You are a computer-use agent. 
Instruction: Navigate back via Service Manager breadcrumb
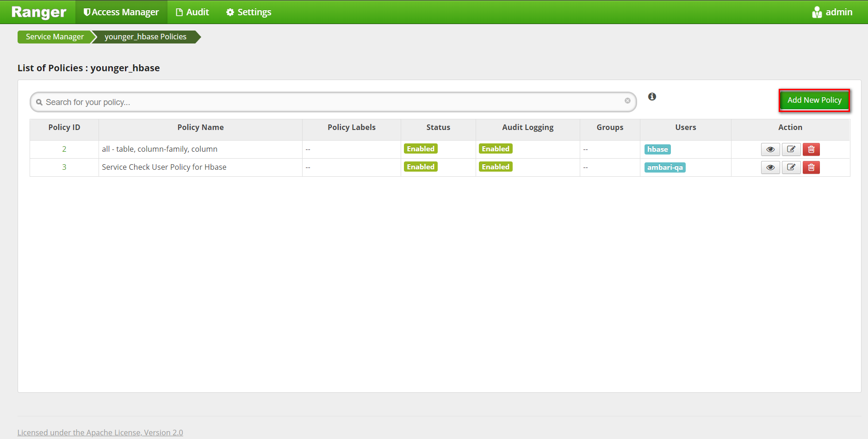[x=54, y=37]
